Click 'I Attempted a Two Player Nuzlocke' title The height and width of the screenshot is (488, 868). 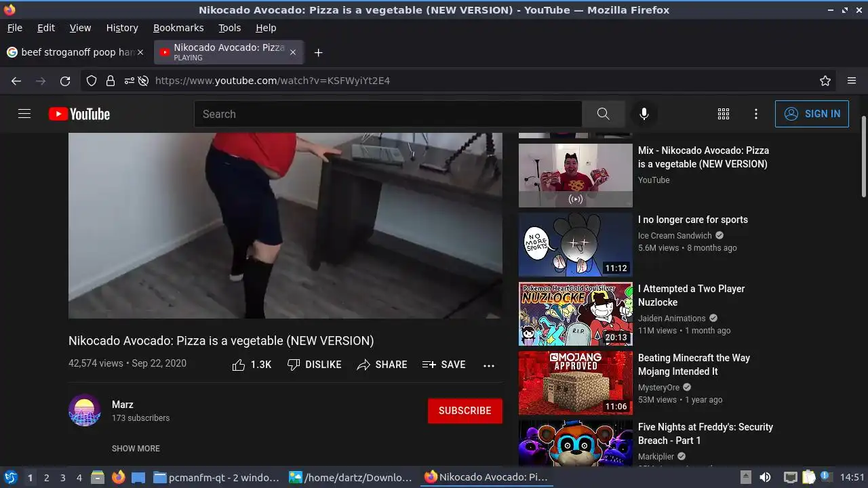tap(691, 296)
